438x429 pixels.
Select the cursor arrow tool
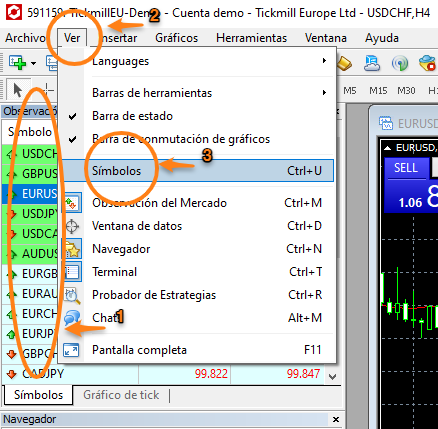pos(18,90)
